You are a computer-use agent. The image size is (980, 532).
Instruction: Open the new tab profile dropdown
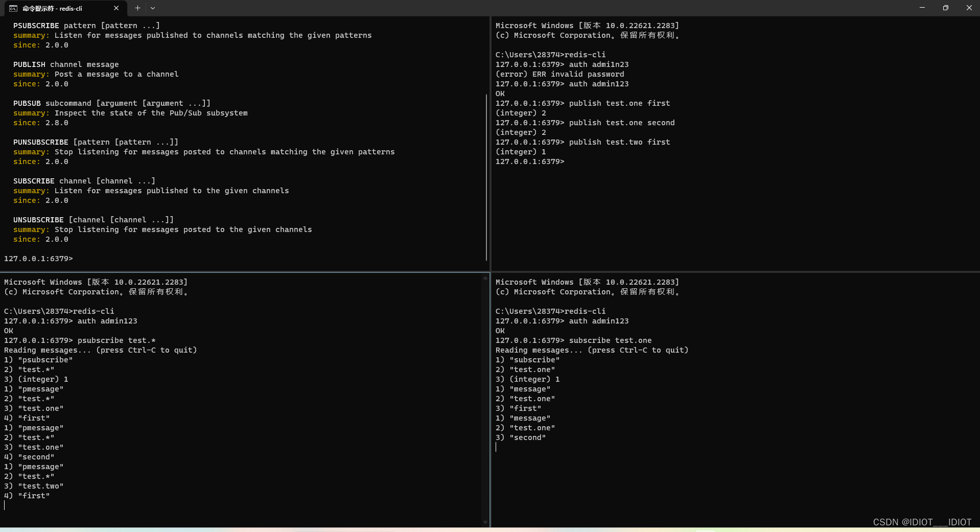153,8
